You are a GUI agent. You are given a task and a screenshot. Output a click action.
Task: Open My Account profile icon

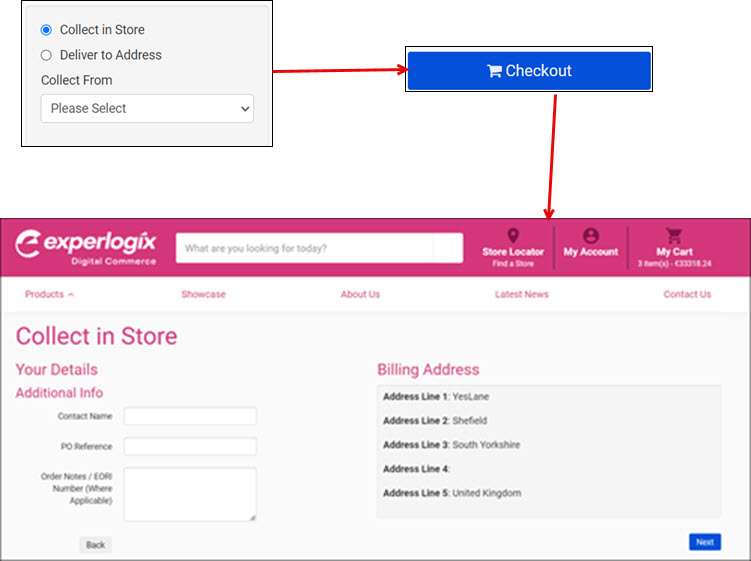click(591, 236)
